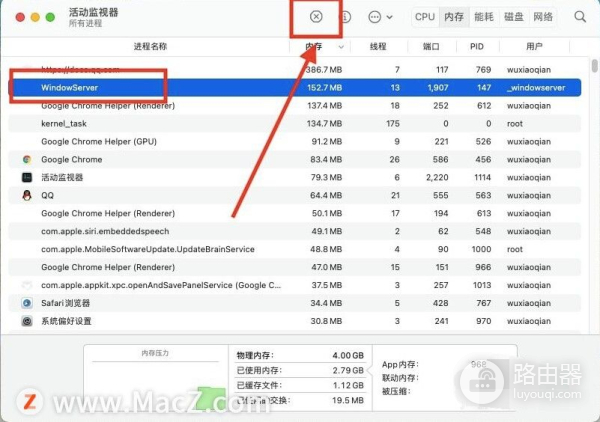The height and width of the screenshot is (422, 600).
Task: Select the openAndSavePanelService process row
Action: point(295,285)
